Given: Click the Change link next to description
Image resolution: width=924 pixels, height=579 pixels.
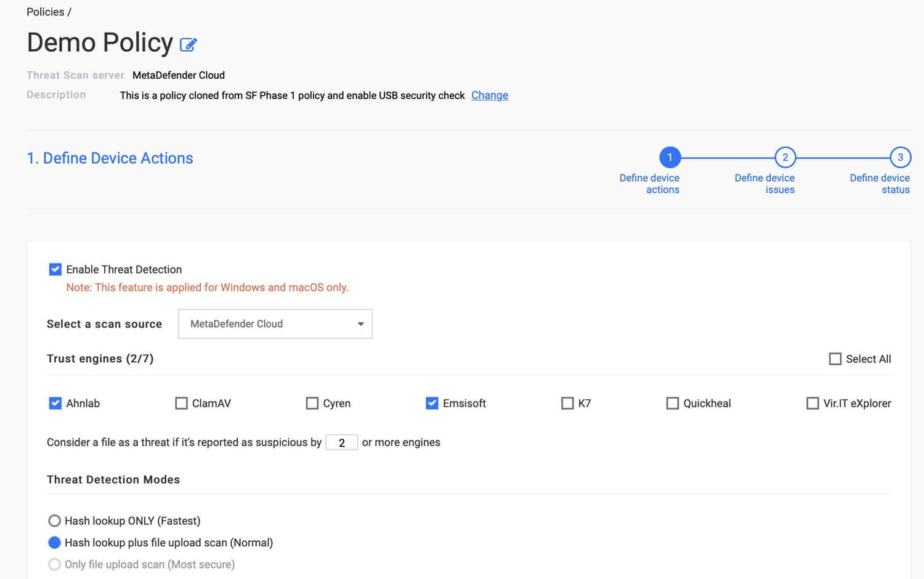Looking at the screenshot, I should point(489,95).
